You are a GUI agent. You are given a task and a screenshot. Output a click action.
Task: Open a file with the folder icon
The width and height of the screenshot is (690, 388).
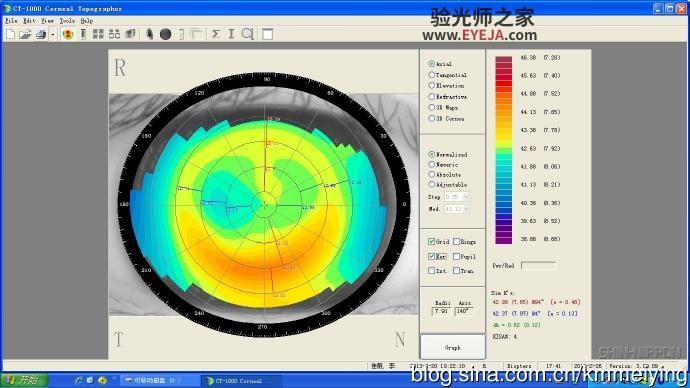[x=25, y=34]
